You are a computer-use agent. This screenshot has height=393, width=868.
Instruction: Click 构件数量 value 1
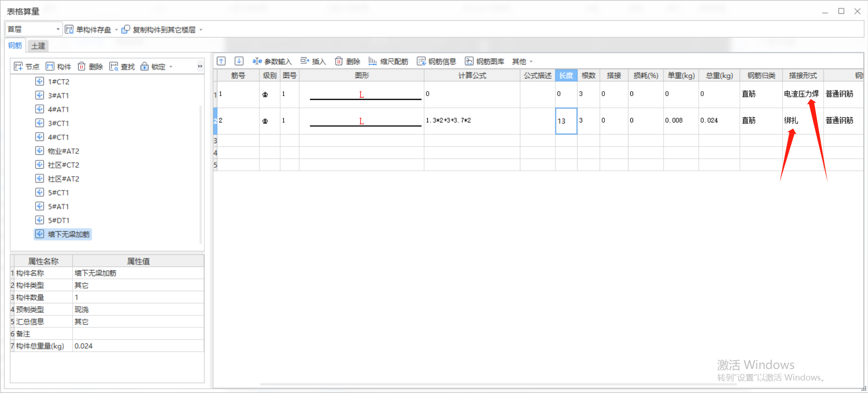(x=138, y=297)
